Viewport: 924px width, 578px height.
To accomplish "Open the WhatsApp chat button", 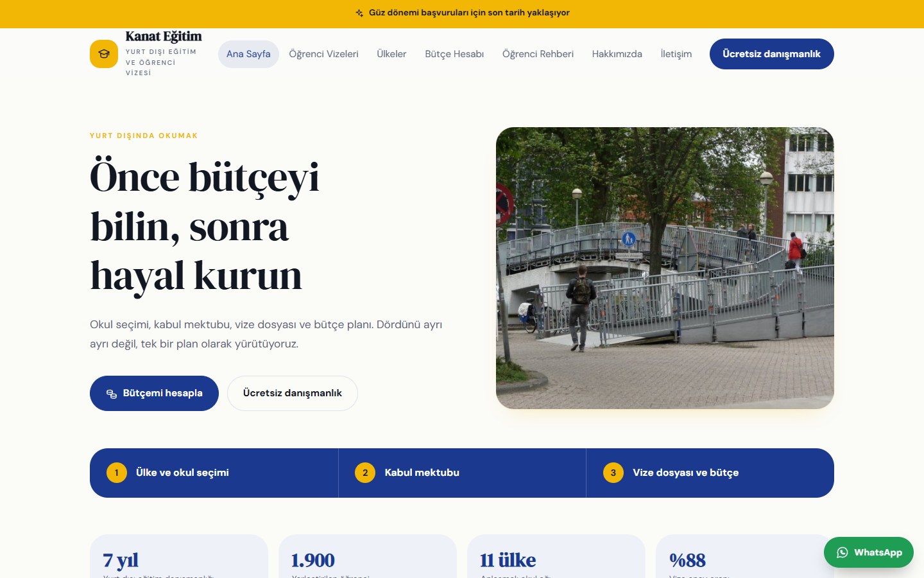I will coord(869,552).
